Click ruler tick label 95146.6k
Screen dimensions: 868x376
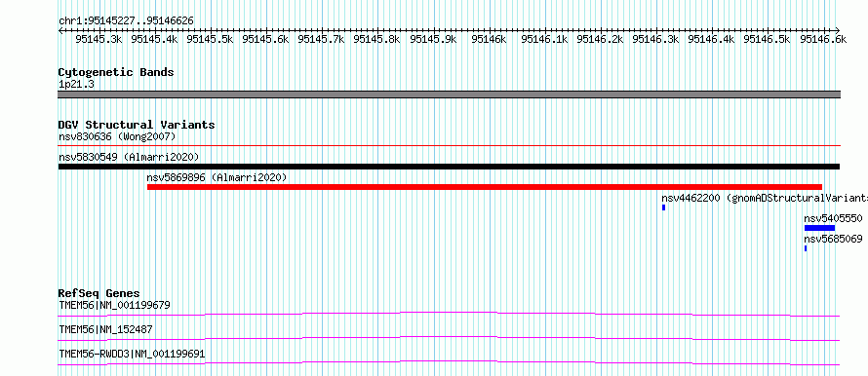coord(823,39)
